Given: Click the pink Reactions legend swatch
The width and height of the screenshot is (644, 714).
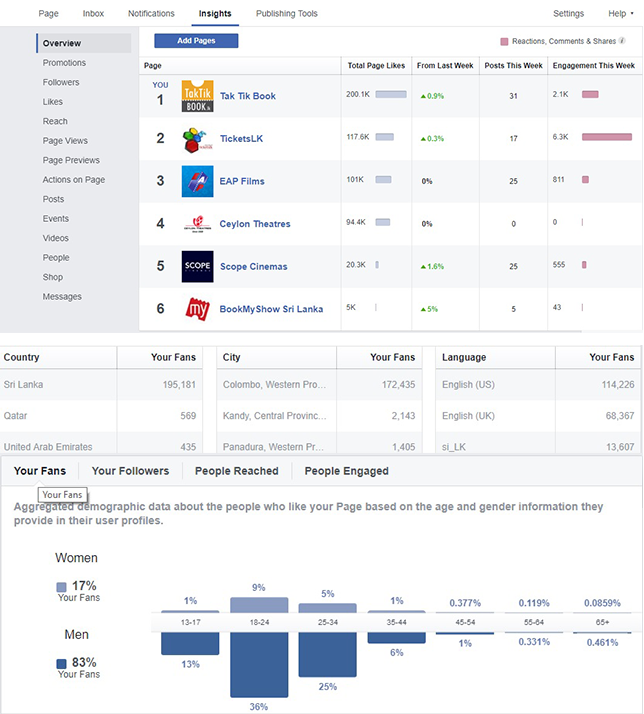Looking at the screenshot, I should coord(504,41).
